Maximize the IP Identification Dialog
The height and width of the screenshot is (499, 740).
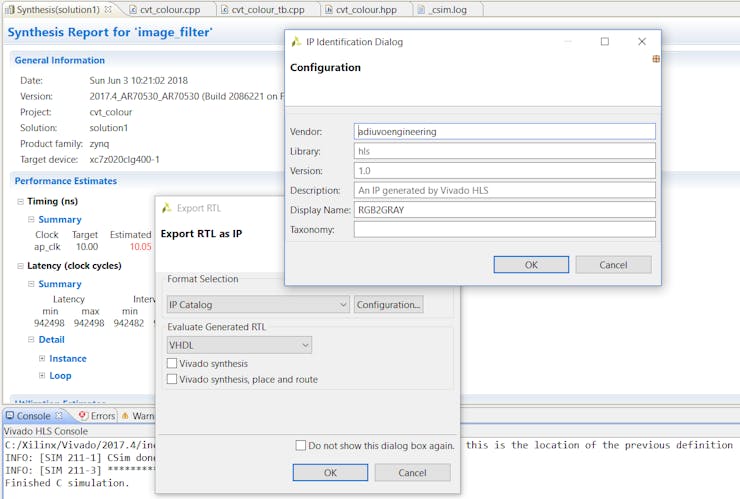(605, 42)
